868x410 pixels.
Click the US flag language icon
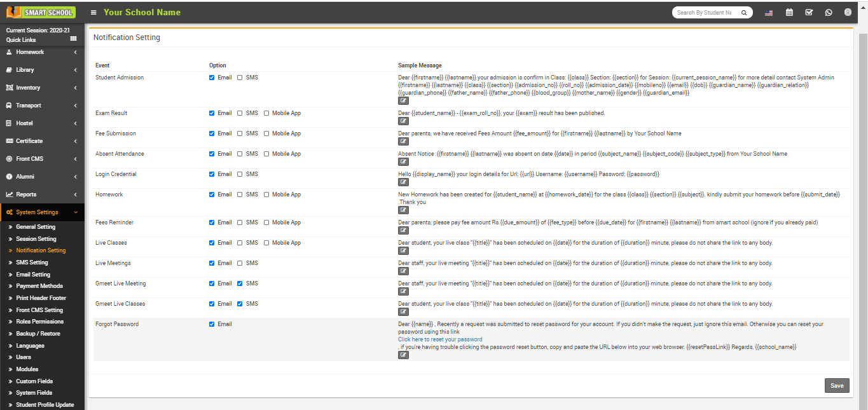[x=769, y=12]
